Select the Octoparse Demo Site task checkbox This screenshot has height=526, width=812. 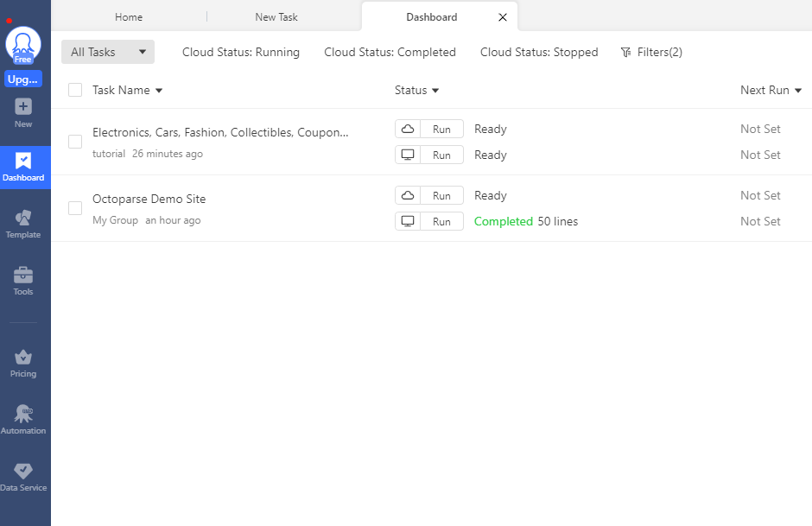tap(75, 208)
